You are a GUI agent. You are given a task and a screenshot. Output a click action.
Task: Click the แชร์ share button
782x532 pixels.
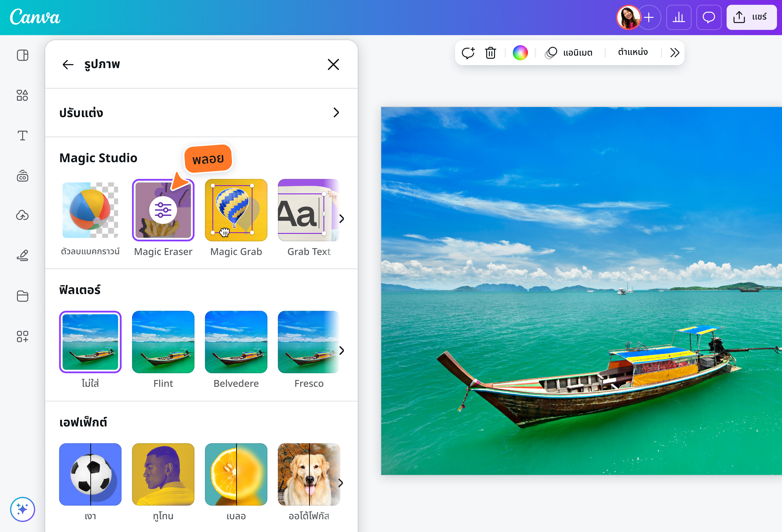751,18
